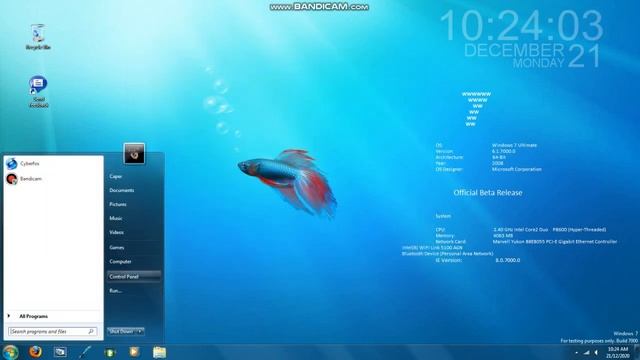Open the Send Feedback desktop shortcut
The image size is (640, 360).
[38, 91]
